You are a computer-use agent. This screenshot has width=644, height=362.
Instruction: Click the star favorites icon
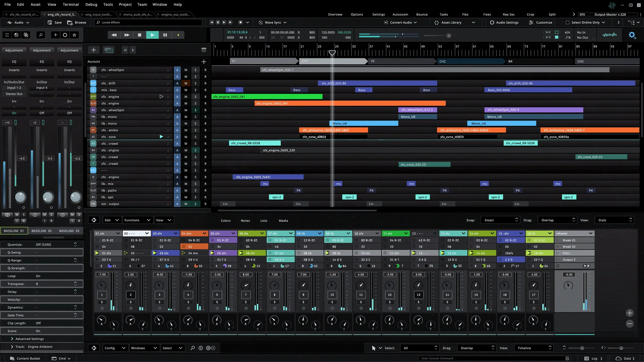74,35
